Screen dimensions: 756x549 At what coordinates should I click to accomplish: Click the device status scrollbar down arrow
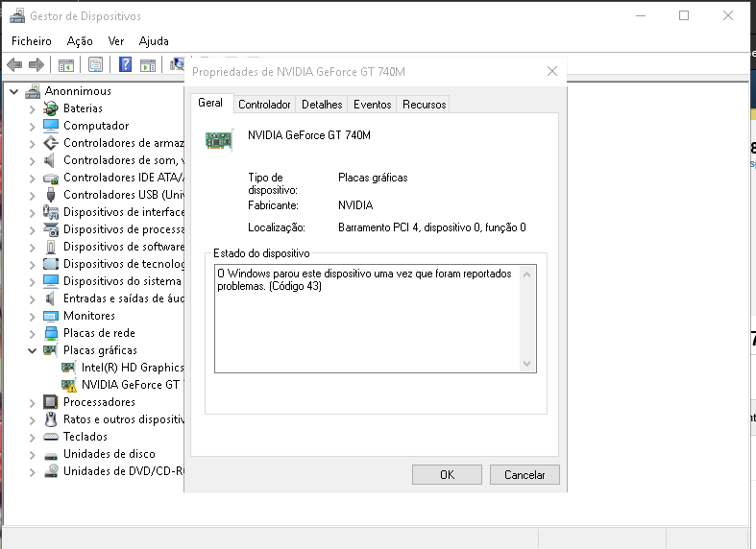coord(527,364)
